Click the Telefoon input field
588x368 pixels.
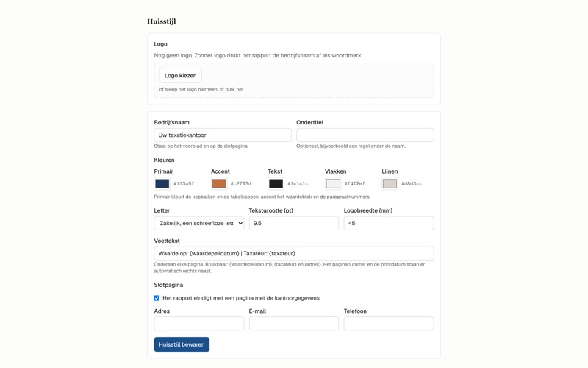click(389, 324)
